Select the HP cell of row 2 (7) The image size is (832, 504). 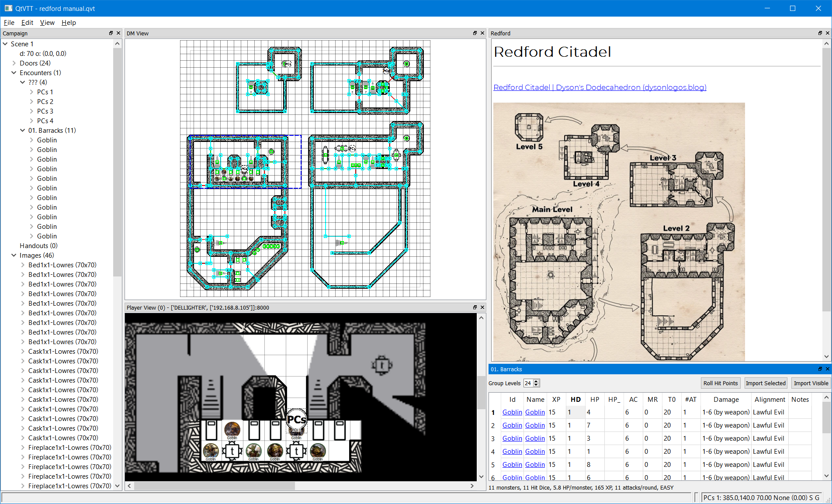(594, 425)
